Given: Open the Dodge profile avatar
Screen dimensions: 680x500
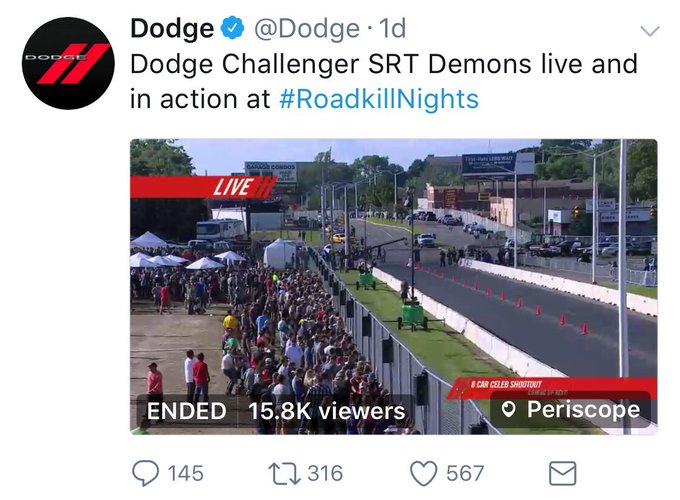Looking at the screenshot, I should click(x=68, y=63).
